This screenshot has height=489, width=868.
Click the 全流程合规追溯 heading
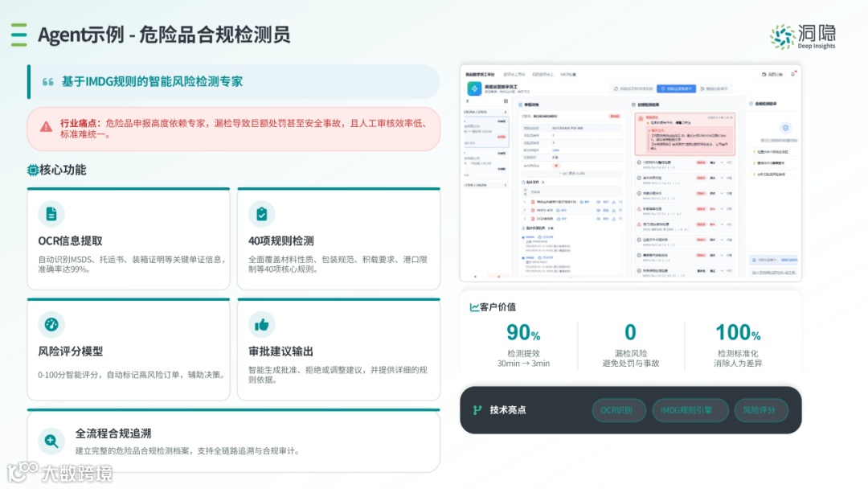(x=113, y=433)
